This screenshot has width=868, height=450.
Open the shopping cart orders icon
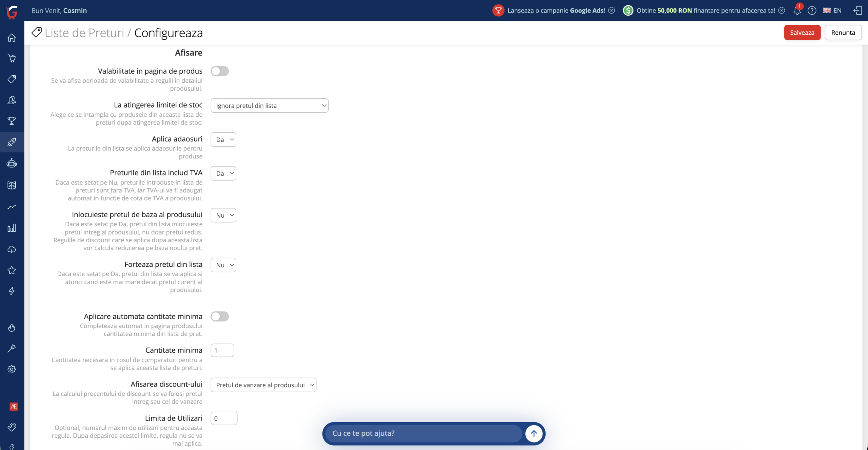click(x=12, y=58)
